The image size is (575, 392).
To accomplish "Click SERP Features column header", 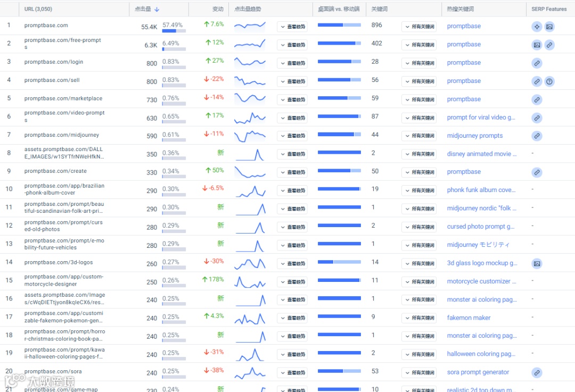I will (x=549, y=9).
